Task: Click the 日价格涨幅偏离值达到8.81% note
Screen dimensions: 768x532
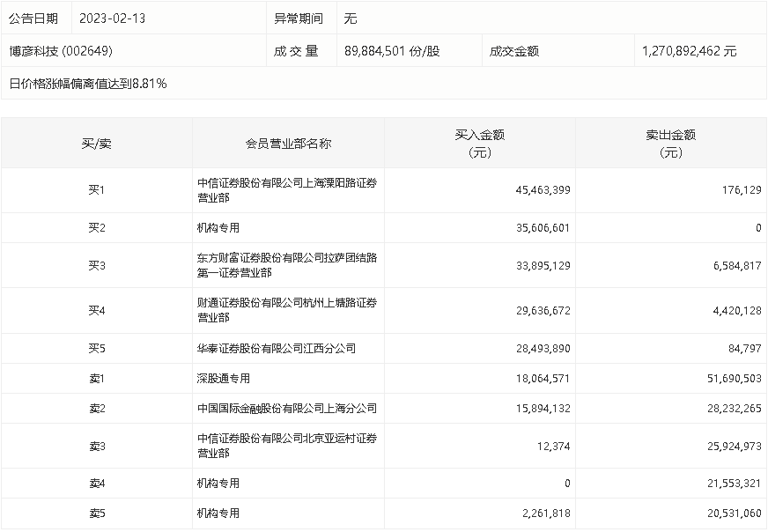Action: click(88, 84)
